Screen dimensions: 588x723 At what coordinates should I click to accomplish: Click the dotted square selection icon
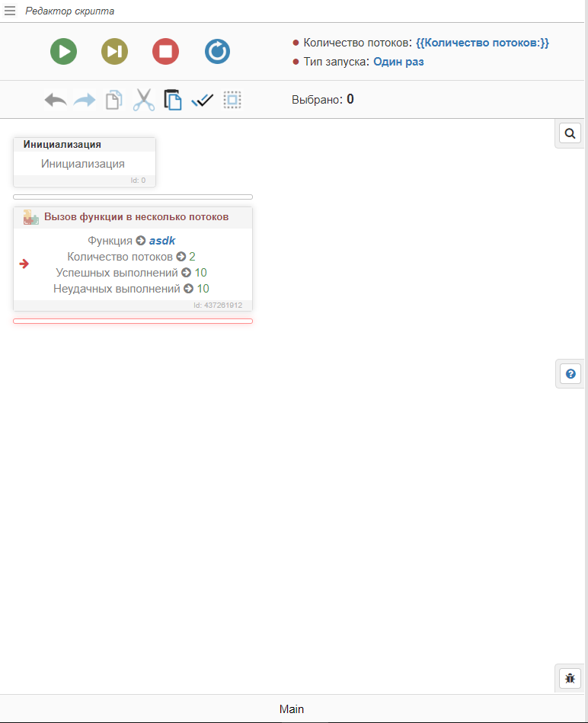232,100
